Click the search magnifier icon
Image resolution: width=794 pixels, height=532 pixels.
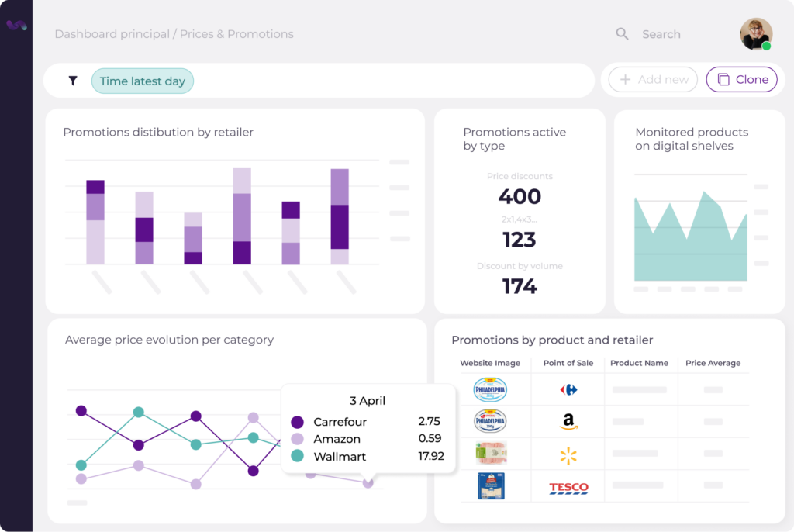(x=623, y=33)
